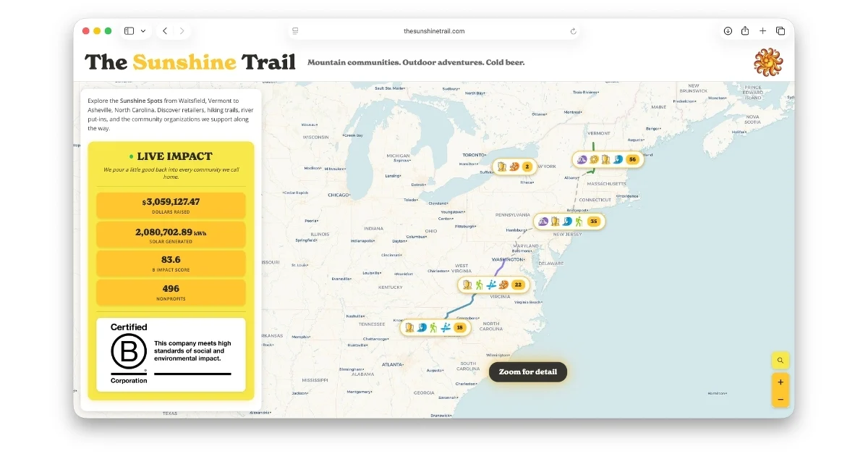Click the beer mug icon in the 22 cluster
Viewport: 868px width, 454px height.
tap(467, 285)
